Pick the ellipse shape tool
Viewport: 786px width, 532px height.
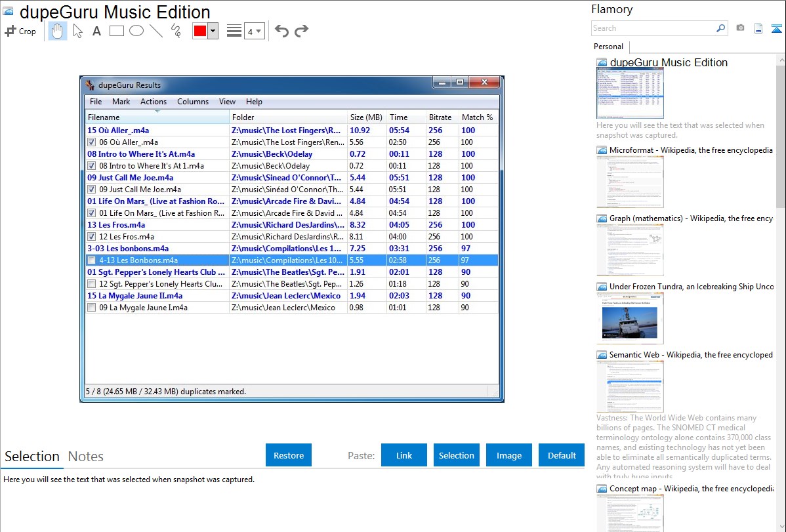click(x=136, y=31)
